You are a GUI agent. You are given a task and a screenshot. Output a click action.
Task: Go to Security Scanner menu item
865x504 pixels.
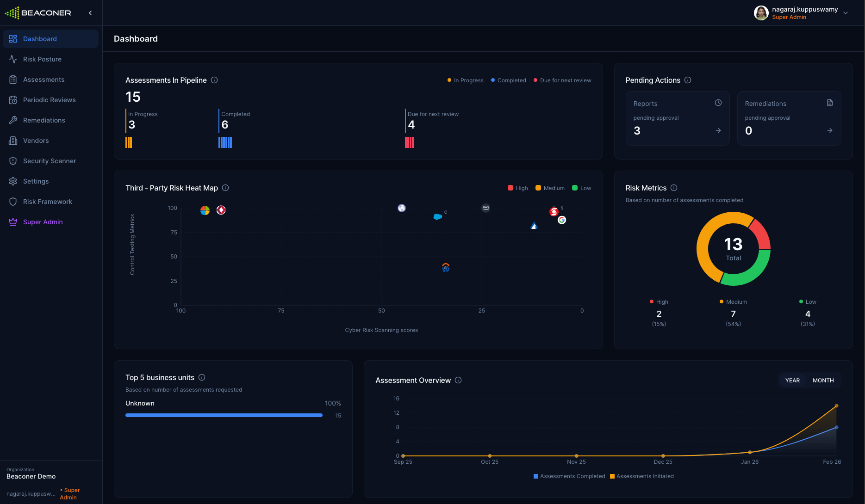coord(50,161)
